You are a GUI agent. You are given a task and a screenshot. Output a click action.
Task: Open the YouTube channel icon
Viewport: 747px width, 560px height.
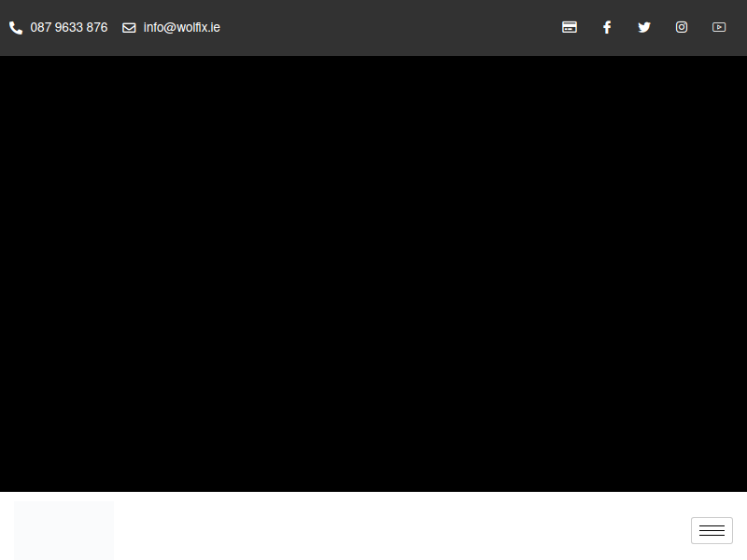tap(719, 27)
